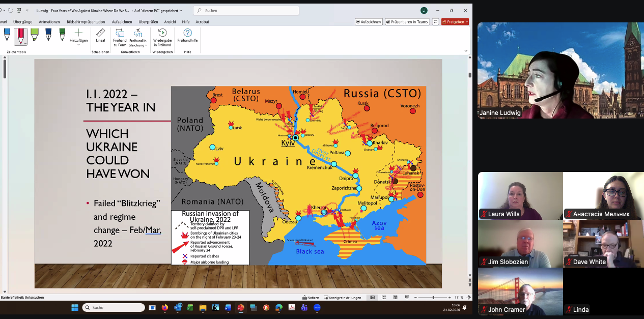Click the Windows taskbar Suche field
The width and height of the screenshot is (644, 319).
pyautogui.click(x=114, y=308)
